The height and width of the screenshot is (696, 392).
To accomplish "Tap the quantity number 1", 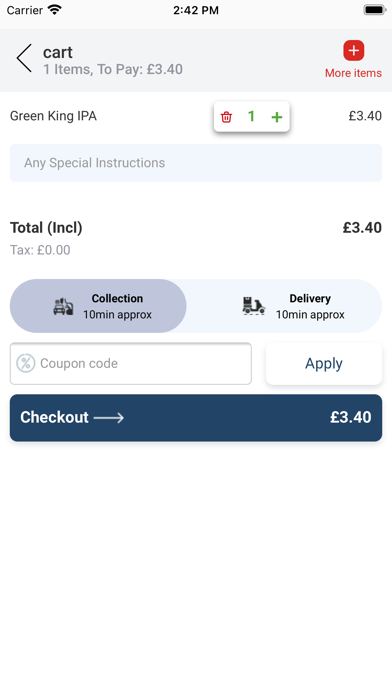I will tap(251, 117).
